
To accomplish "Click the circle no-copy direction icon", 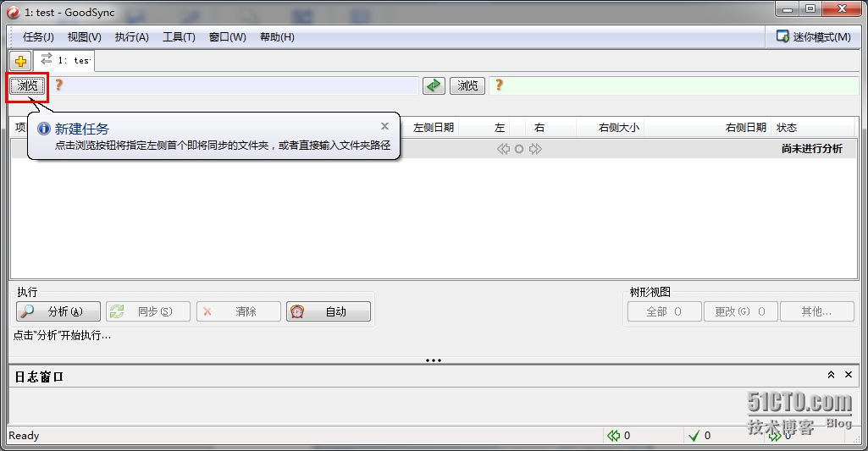I will click(519, 149).
